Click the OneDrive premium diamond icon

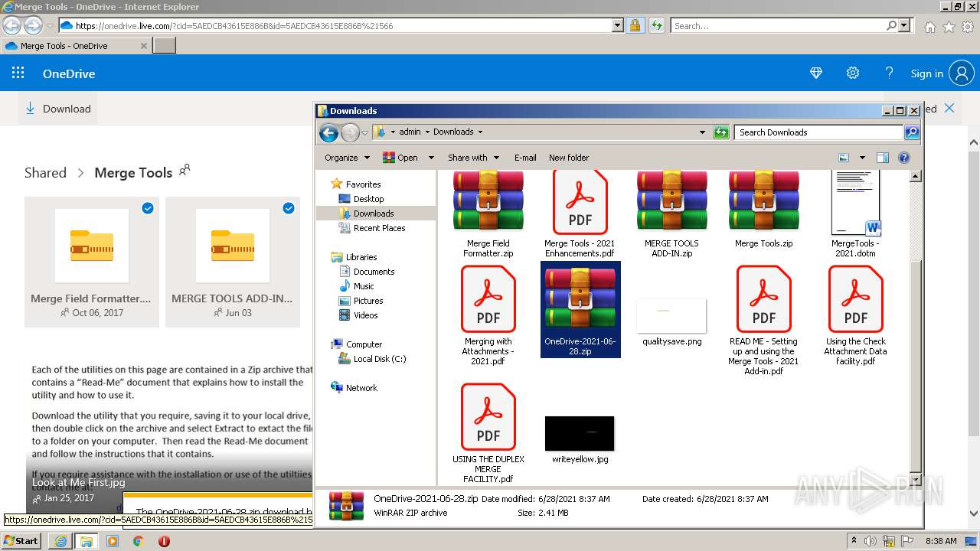click(816, 73)
